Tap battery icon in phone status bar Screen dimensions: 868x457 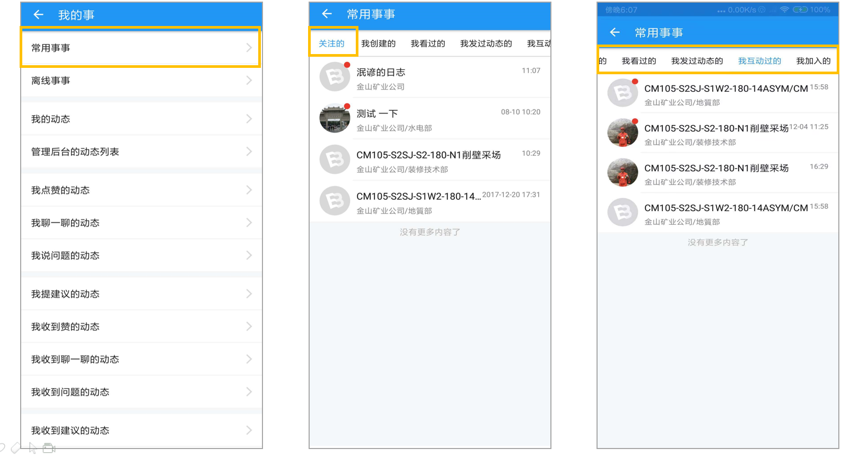800,10
